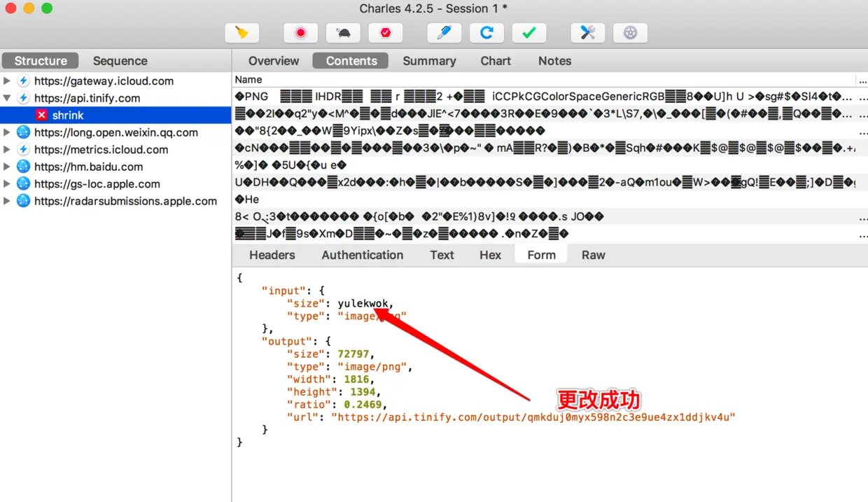Open the Authentication response tab
This screenshot has height=502, width=868.
tap(363, 255)
